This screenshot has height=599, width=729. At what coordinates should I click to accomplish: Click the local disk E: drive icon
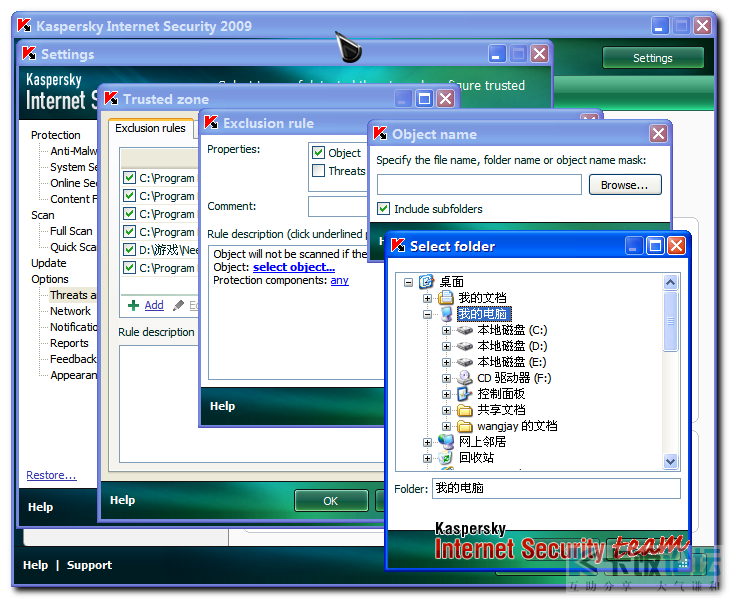[x=464, y=362]
